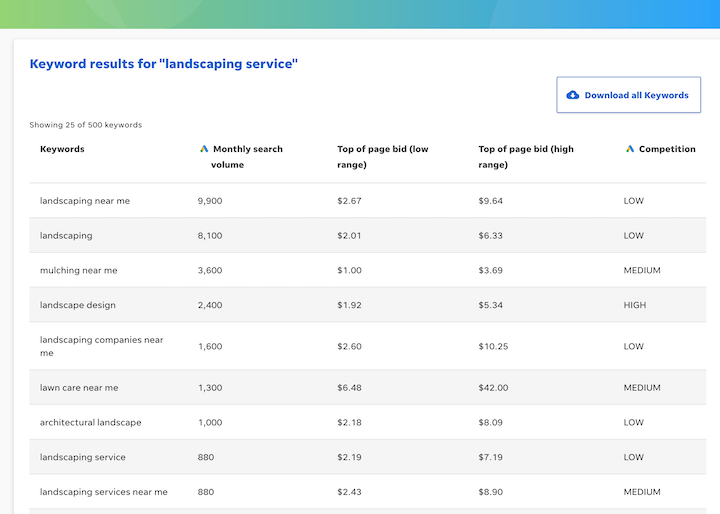Click the 'Keyword results for landscaping service' heading
The width and height of the screenshot is (720, 514).
pyautogui.click(x=164, y=64)
